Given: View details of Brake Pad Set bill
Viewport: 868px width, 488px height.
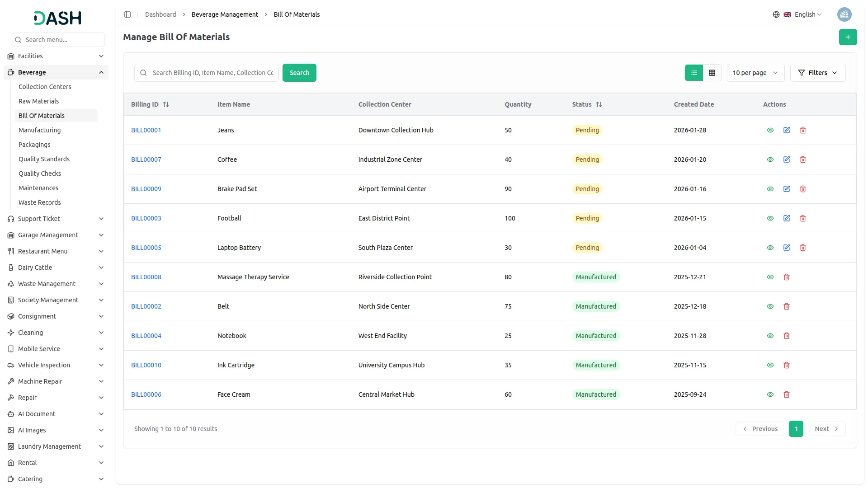Looking at the screenshot, I should 770,189.
